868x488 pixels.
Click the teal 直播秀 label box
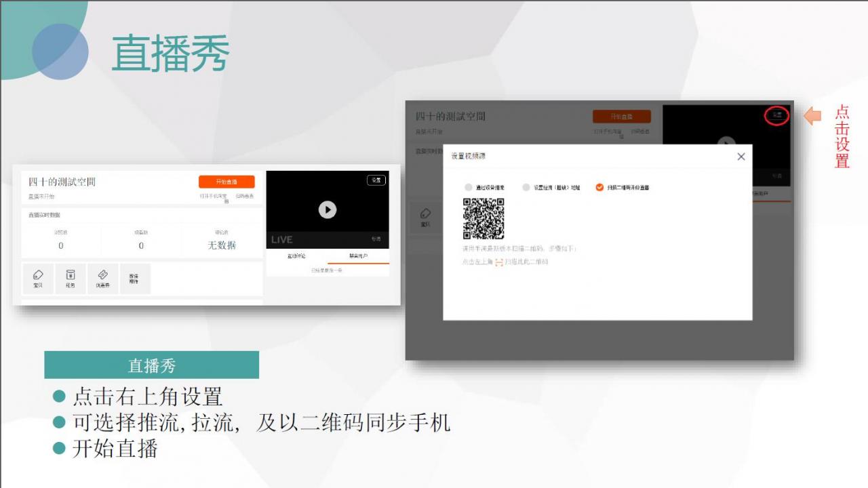(151, 365)
